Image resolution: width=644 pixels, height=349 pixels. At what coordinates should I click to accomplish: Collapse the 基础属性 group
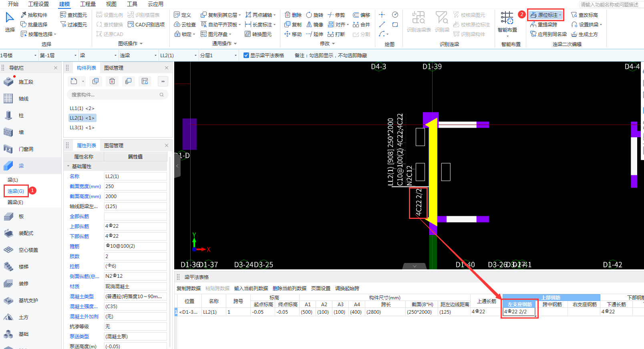click(68, 166)
